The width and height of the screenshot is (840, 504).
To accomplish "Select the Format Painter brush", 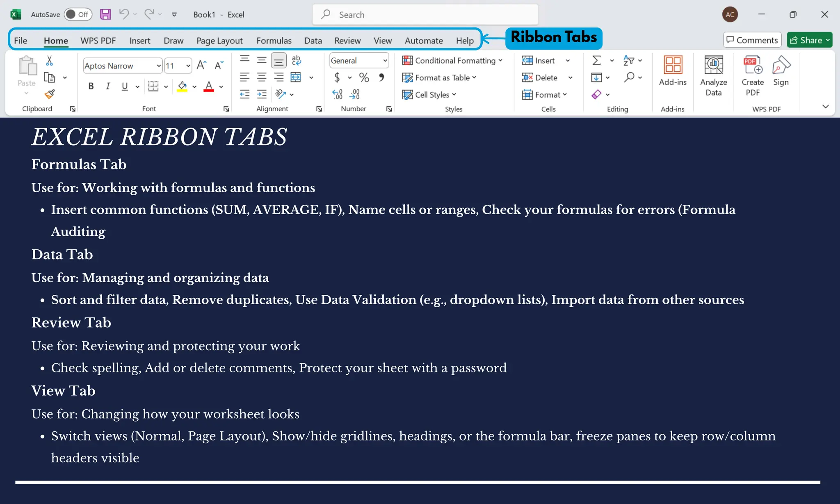I will [x=50, y=94].
